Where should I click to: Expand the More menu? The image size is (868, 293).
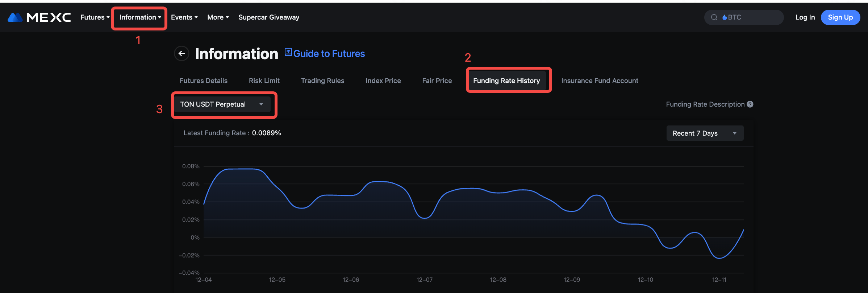pyautogui.click(x=218, y=17)
